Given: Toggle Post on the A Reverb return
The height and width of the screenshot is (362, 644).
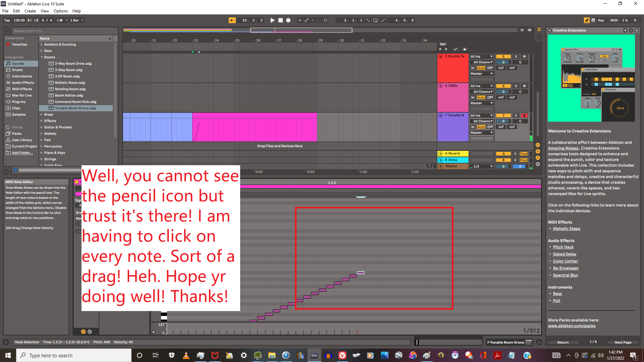Looking at the screenshot, I should point(524,154).
